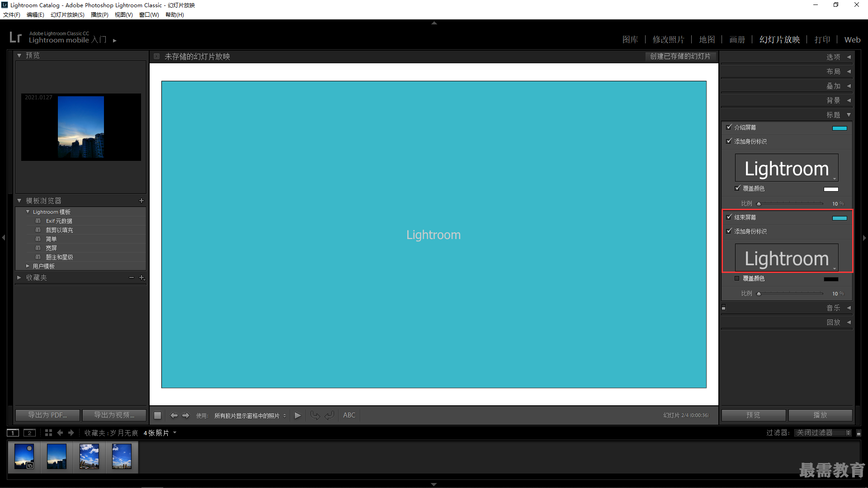
Task: Rotate adornment counterclockwise icon
Action: 315,415
